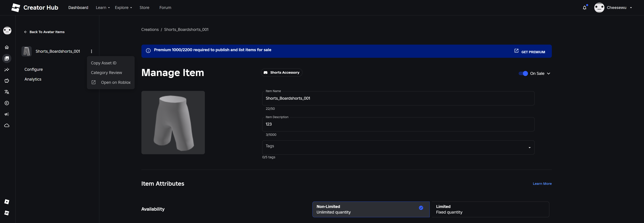This screenshot has width=644, height=223.
Task: Click the cloud icon in sidebar
Action: pyautogui.click(x=7, y=125)
